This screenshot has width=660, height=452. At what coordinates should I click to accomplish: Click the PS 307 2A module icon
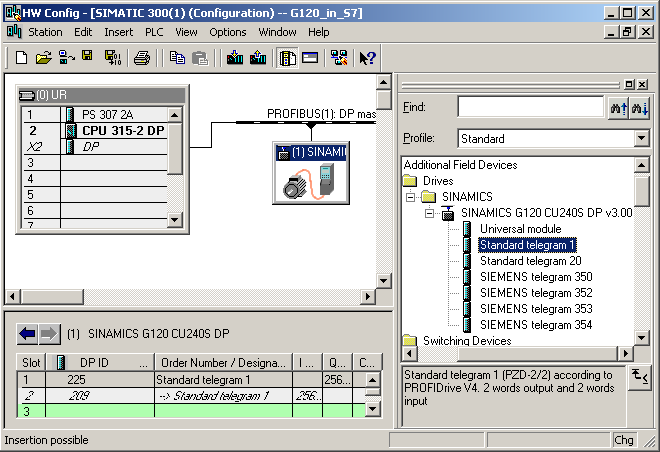coord(70,114)
